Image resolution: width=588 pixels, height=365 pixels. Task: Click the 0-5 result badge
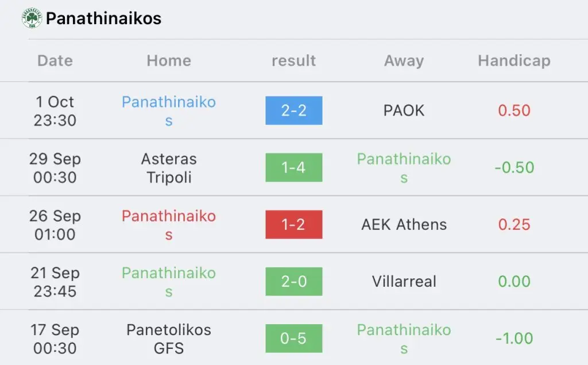(x=293, y=339)
